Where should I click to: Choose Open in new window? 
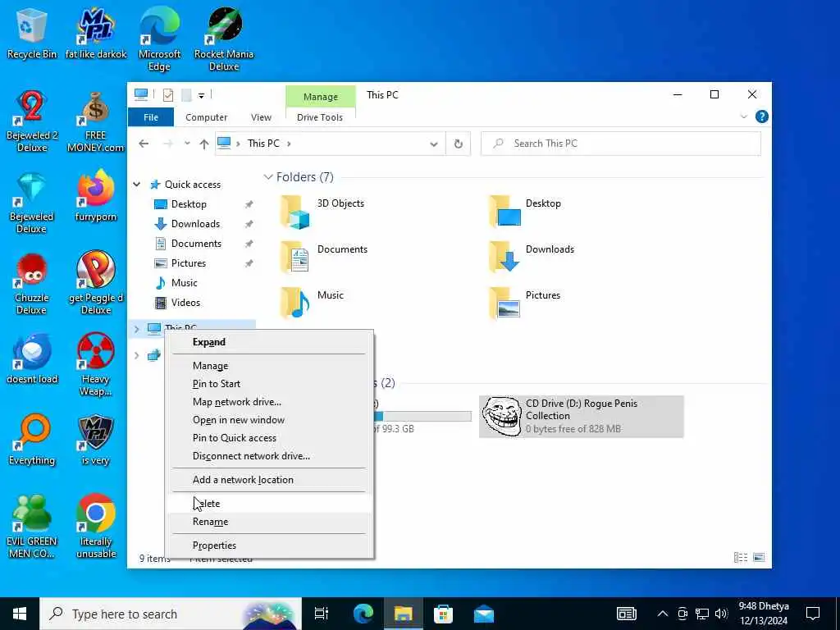(269, 420)
